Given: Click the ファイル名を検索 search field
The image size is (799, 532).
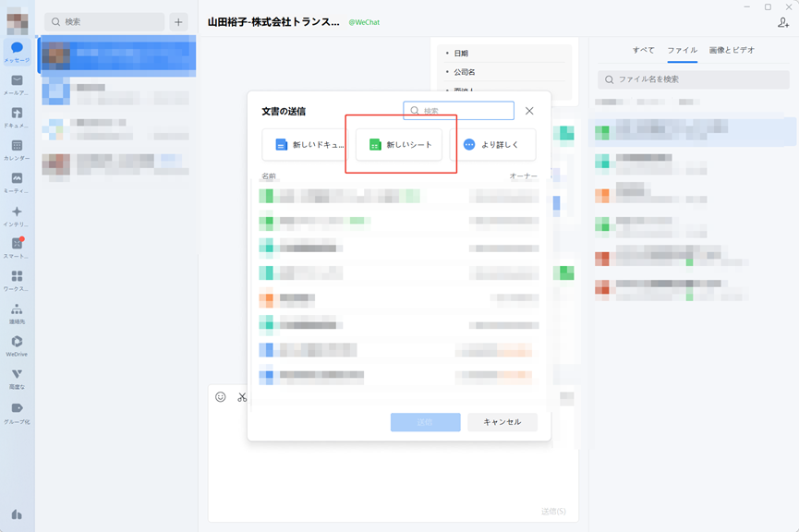Looking at the screenshot, I should point(694,79).
